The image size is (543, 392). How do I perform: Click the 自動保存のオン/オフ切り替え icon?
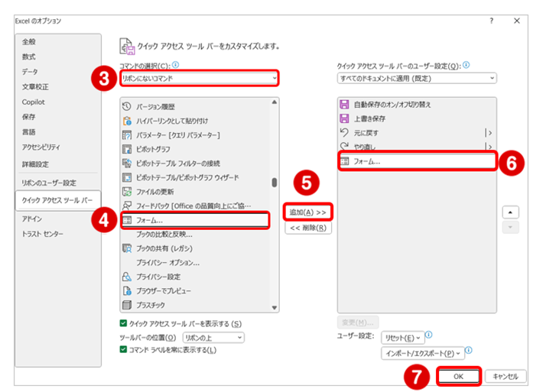[x=344, y=105]
